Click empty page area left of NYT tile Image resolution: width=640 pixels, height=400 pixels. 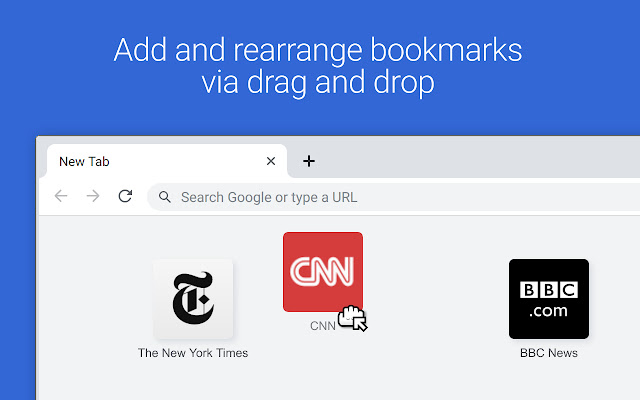click(x=90, y=300)
